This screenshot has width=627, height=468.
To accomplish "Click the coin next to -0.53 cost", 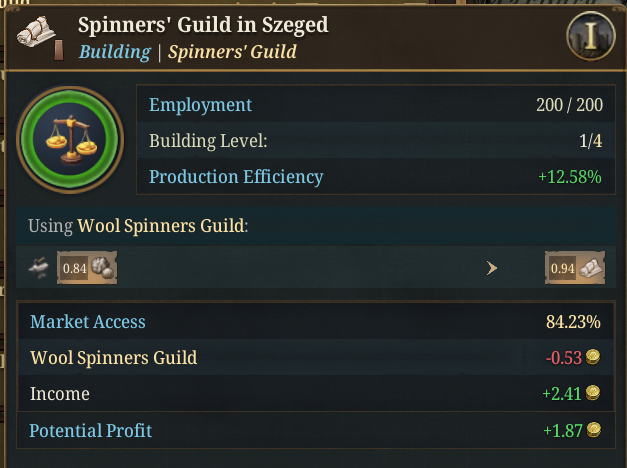I will pyautogui.click(x=593, y=358).
